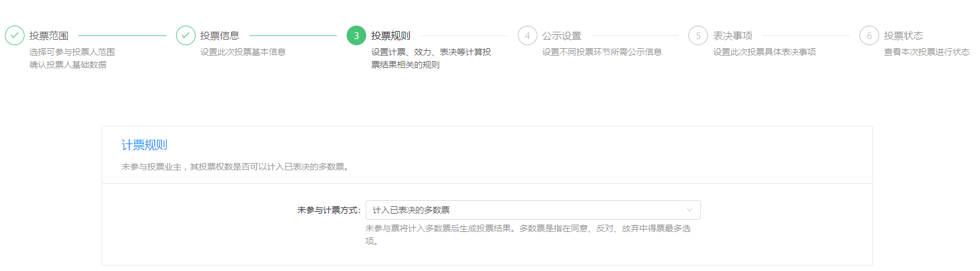Select the step 3 green circle icon

(356, 35)
